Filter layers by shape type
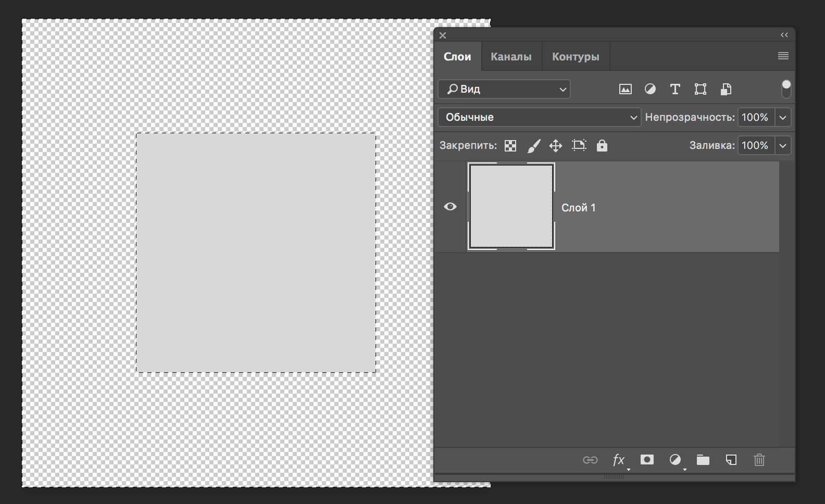 click(x=701, y=89)
